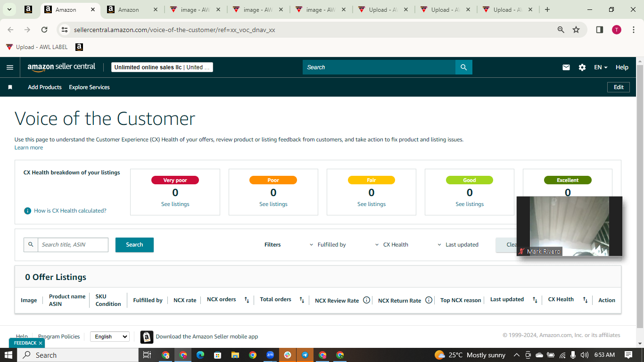Open Add Products menu item
Image resolution: width=644 pixels, height=362 pixels.
pyautogui.click(x=45, y=87)
